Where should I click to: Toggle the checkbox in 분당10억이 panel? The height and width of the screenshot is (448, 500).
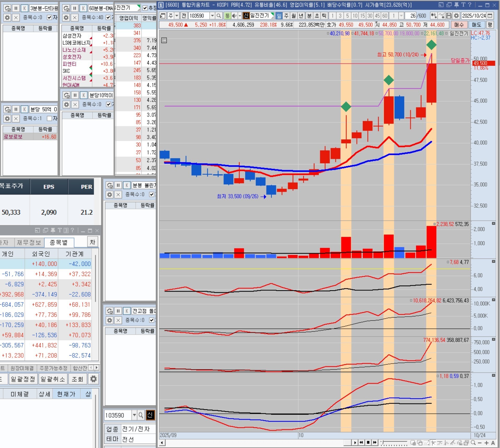pyautogui.click(x=109, y=104)
